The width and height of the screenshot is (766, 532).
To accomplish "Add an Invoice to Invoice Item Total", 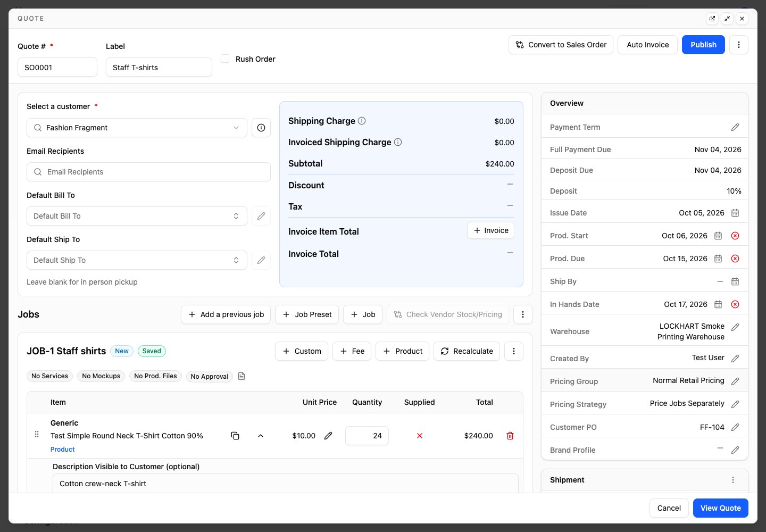I will [x=490, y=230].
